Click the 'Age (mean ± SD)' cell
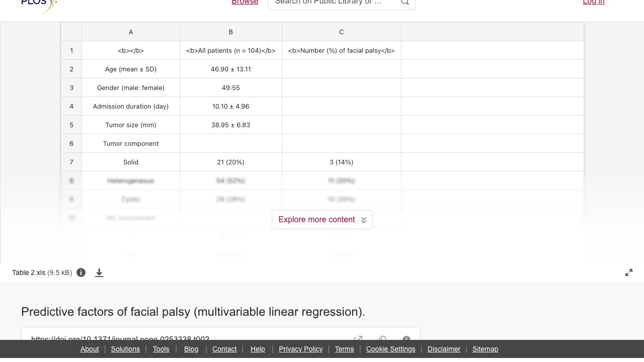 pyautogui.click(x=131, y=69)
